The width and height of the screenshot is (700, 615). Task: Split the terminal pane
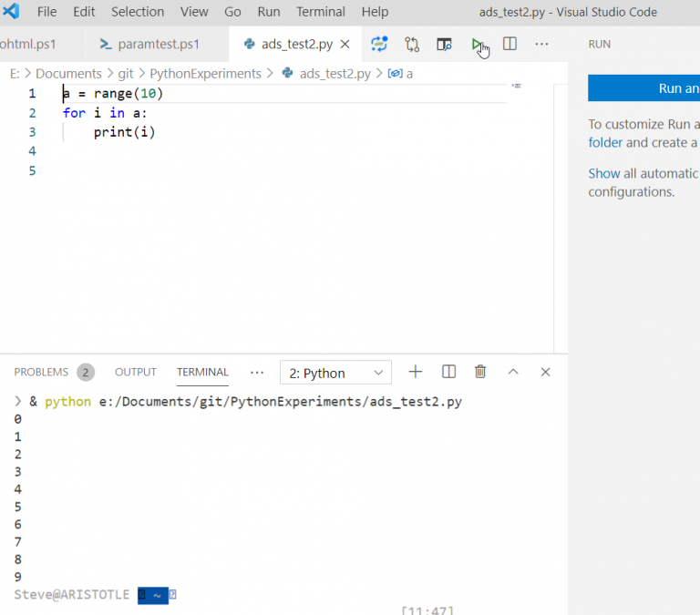pyautogui.click(x=448, y=372)
